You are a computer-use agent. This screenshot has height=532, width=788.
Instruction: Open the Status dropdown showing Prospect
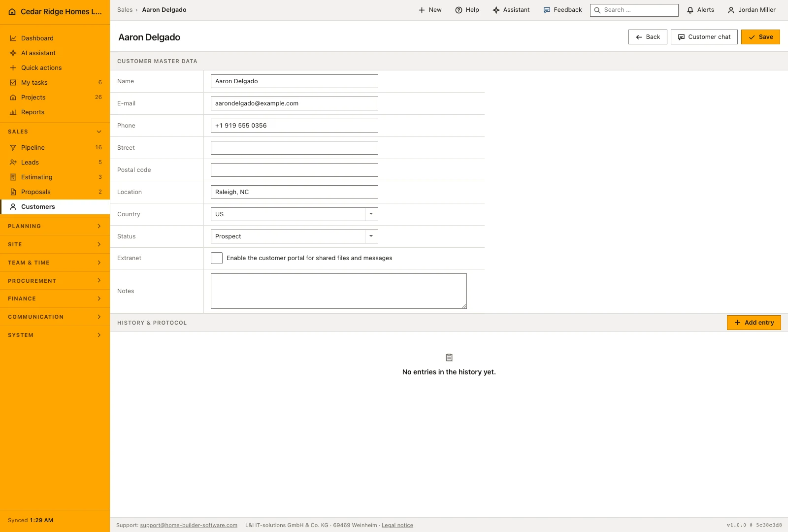295,236
